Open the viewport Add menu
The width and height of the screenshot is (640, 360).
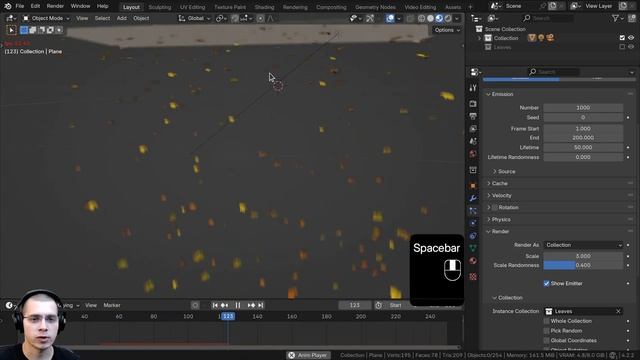(x=122, y=18)
